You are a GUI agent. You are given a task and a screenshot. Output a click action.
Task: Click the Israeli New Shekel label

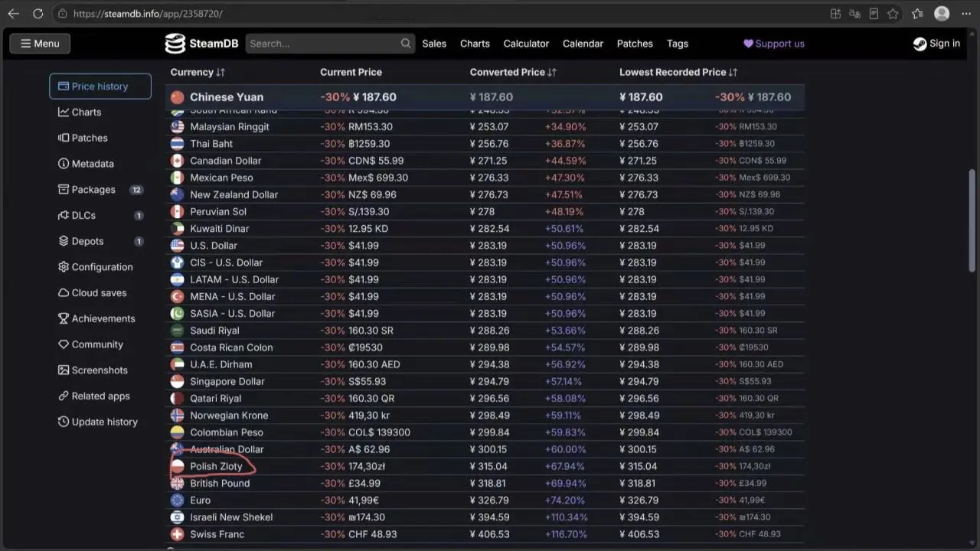click(231, 517)
